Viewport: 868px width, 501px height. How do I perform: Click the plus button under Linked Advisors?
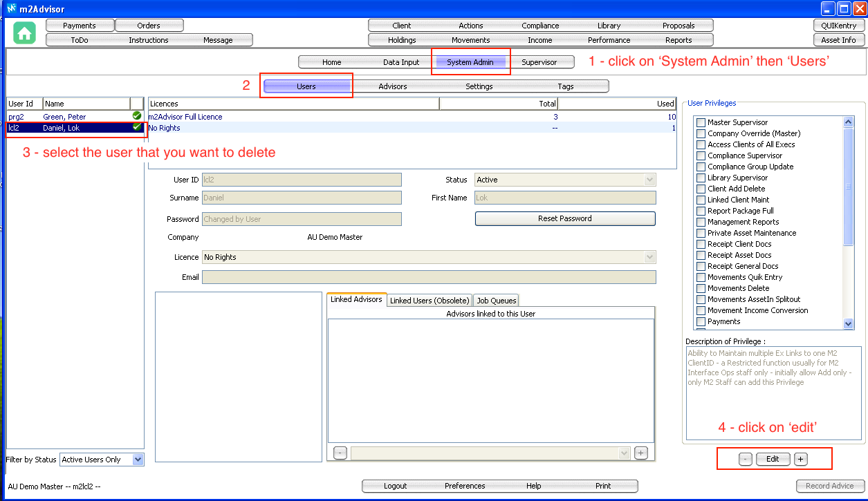coord(641,453)
